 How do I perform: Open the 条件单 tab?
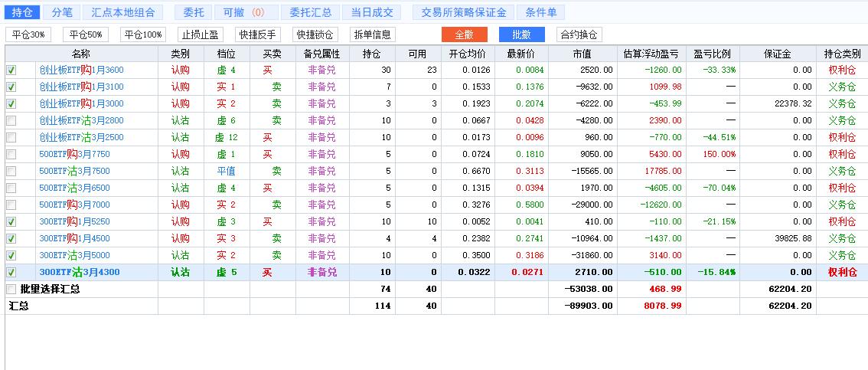(x=541, y=12)
